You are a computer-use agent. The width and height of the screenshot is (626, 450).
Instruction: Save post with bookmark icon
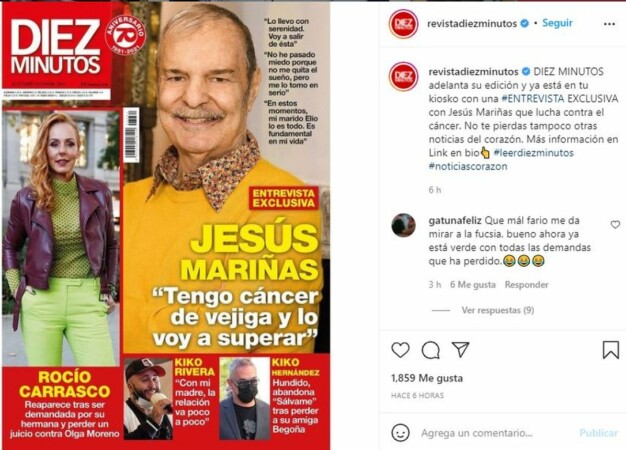tap(610, 349)
